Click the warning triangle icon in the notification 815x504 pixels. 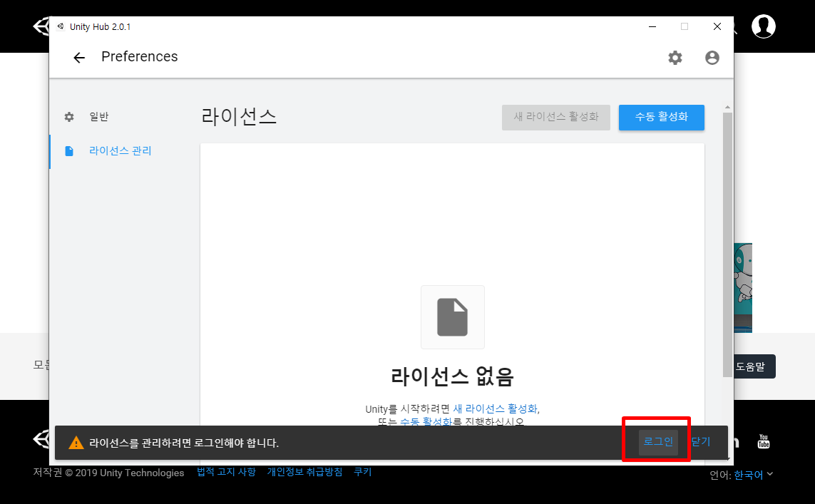pos(76,443)
